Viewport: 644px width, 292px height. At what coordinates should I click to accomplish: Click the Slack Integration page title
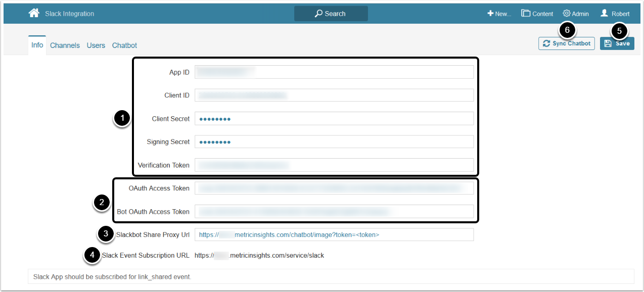tap(69, 14)
